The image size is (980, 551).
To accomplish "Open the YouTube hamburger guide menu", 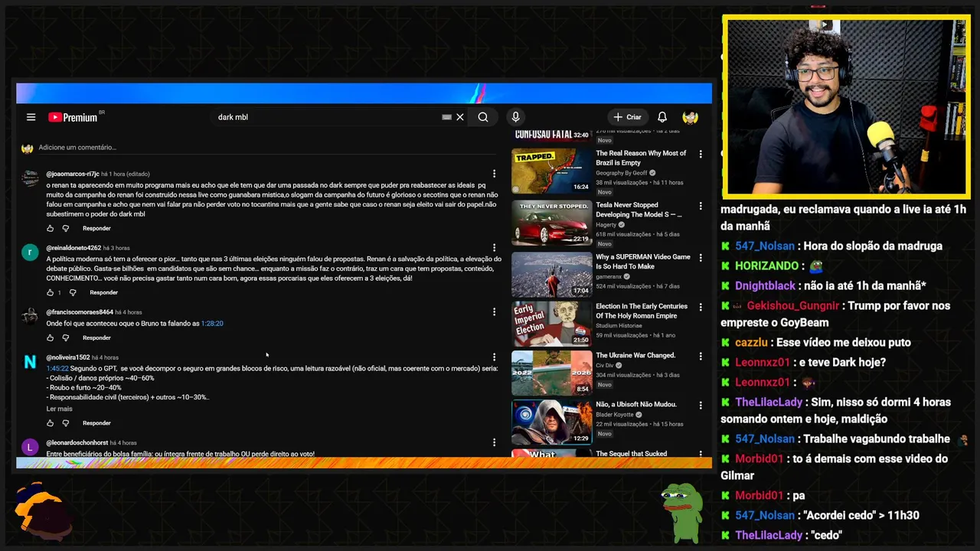I will click(31, 117).
